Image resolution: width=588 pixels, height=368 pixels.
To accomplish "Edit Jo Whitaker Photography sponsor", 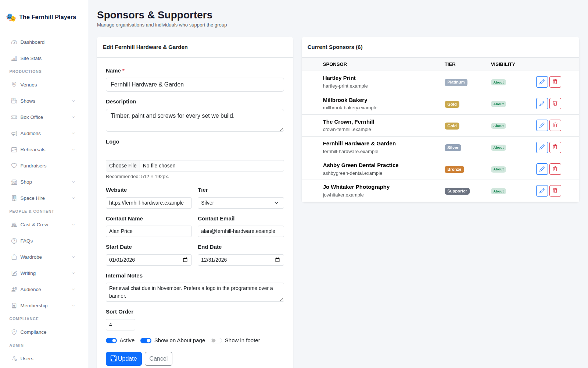I will (x=542, y=191).
